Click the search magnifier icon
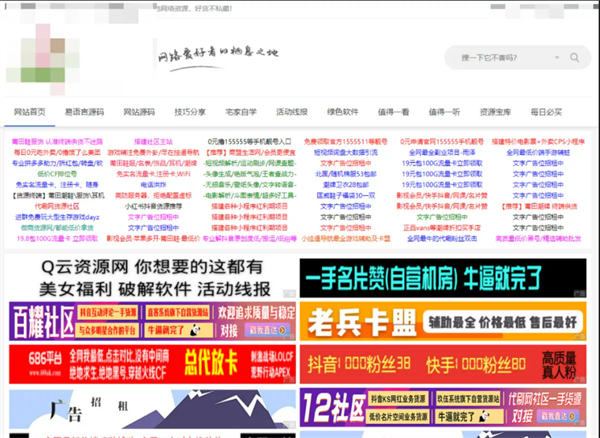600x438 pixels. click(577, 57)
